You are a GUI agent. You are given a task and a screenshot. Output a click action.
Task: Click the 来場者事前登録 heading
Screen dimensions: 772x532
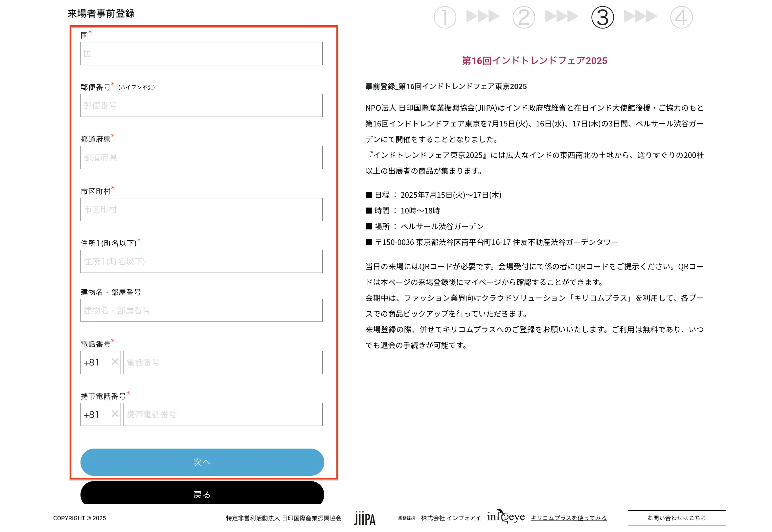coord(101,13)
